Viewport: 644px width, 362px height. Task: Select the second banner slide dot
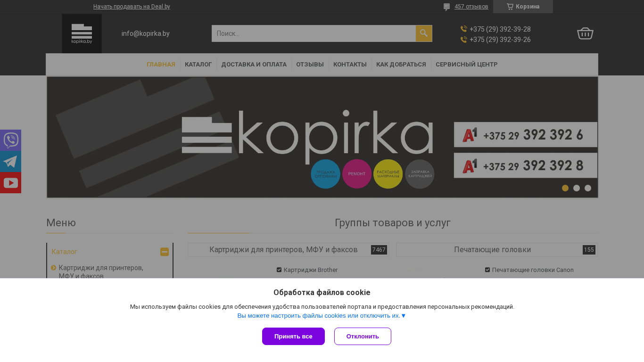(577, 188)
